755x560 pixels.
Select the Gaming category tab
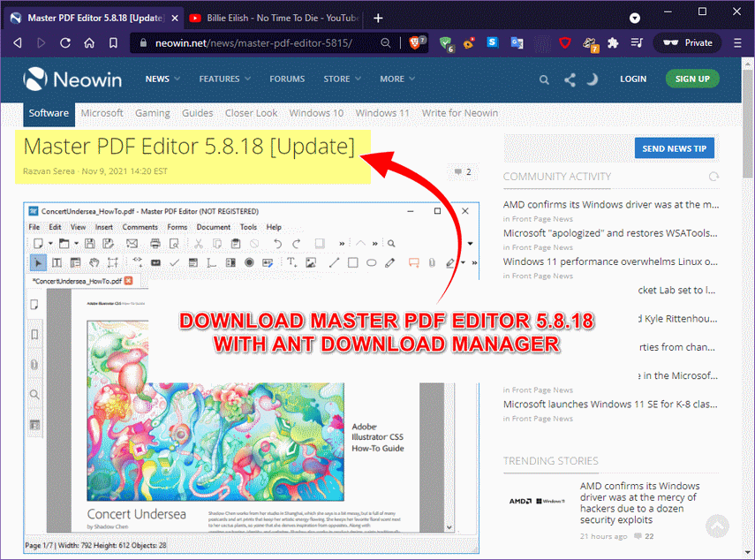[x=153, y=113]
